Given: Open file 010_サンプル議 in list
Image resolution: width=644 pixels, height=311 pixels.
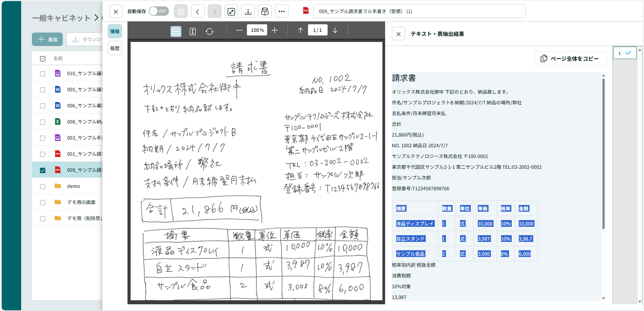Looking at the screenshot, I should point(85,73).
